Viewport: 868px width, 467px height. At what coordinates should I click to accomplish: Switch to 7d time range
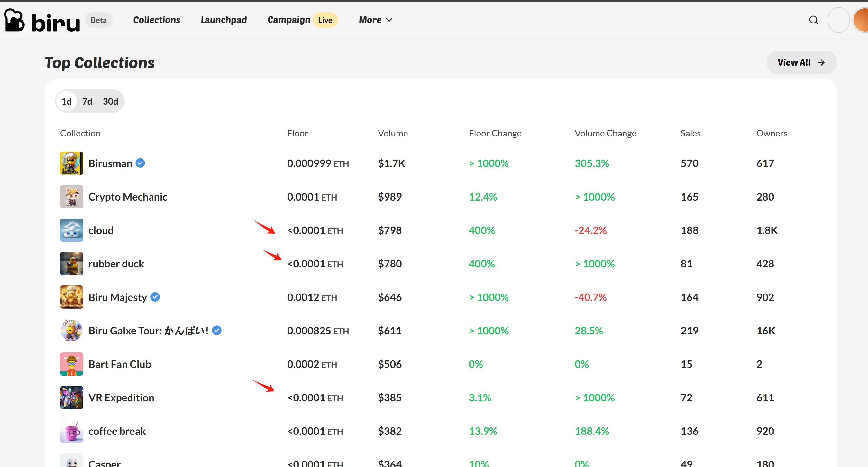pyautogui.click(x=87, y=101)
